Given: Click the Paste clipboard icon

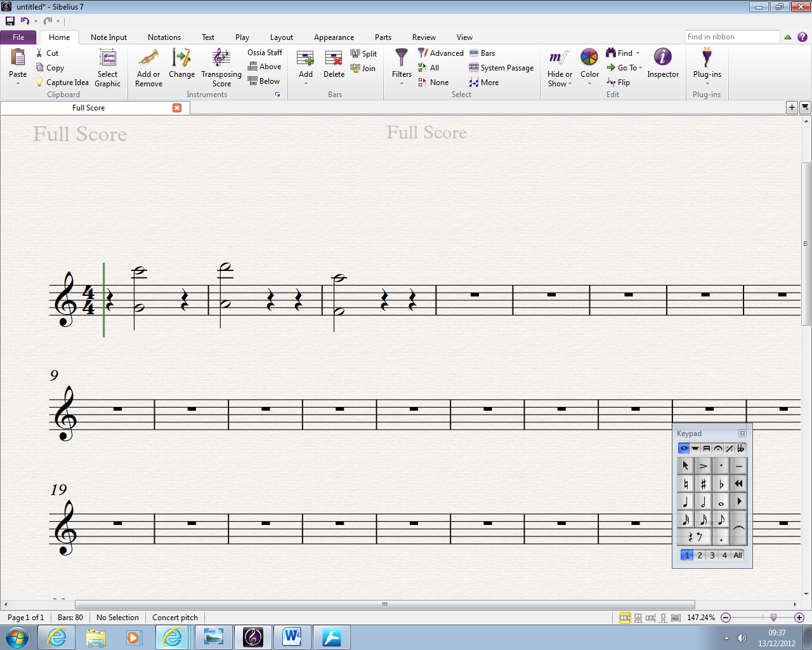Looking at the screenshot, I should pyautogui.click(x=18, y=57).
